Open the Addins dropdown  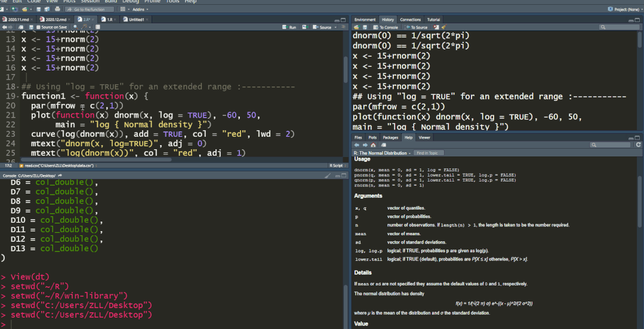pyautogui.click(x=140, y=9)
